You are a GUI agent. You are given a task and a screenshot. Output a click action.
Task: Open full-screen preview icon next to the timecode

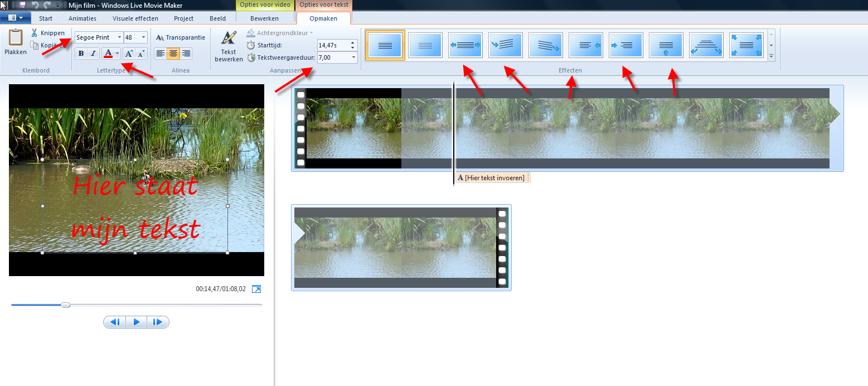[x=256, y=289]
